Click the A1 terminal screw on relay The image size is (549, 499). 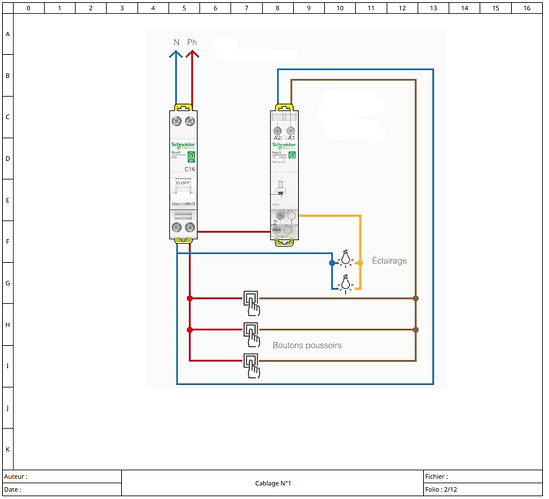[x=291, y=131]
